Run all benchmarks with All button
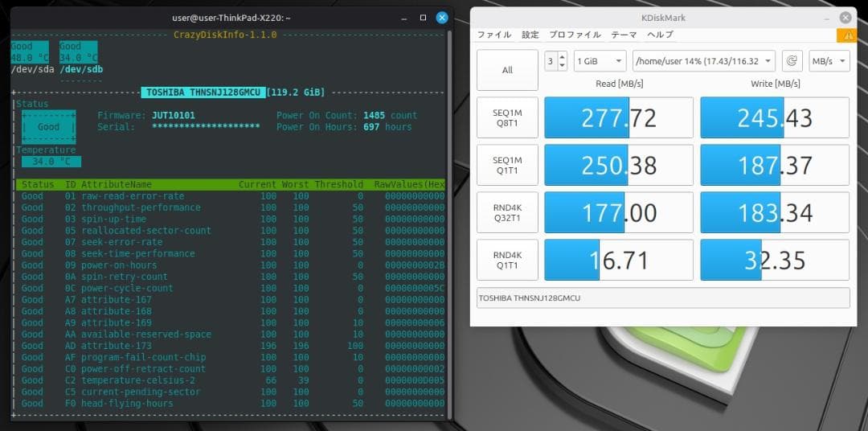The height and width of the screenshot is (431, 868). pyautogui.click(x=507, y=70)
